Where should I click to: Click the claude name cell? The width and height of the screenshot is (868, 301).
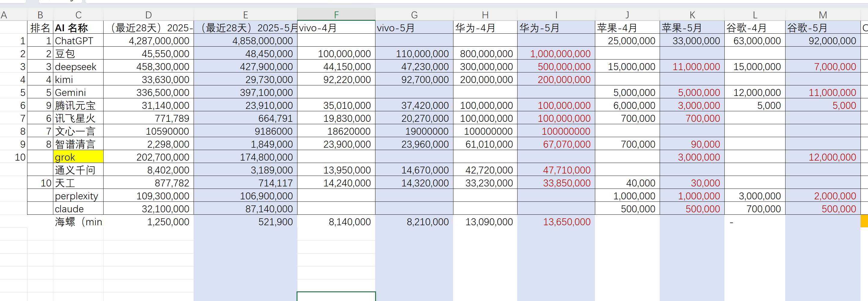tap(78, 209)
